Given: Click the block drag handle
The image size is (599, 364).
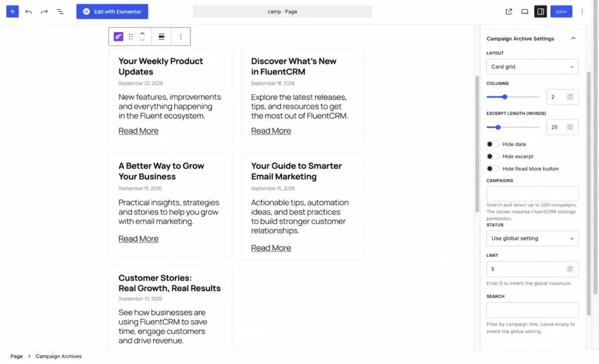Looking at the screenshot, I should pos(130,37).
